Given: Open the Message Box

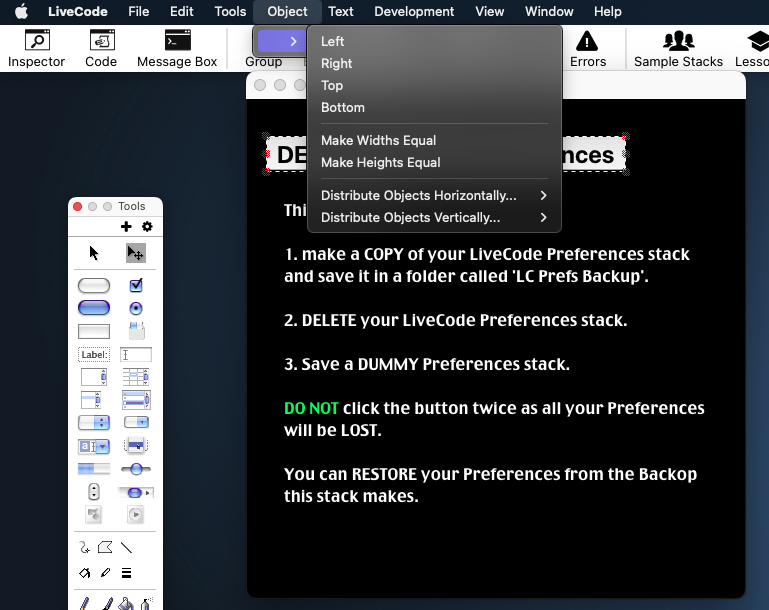Looking at the screenshot, I should click(177, 48).
